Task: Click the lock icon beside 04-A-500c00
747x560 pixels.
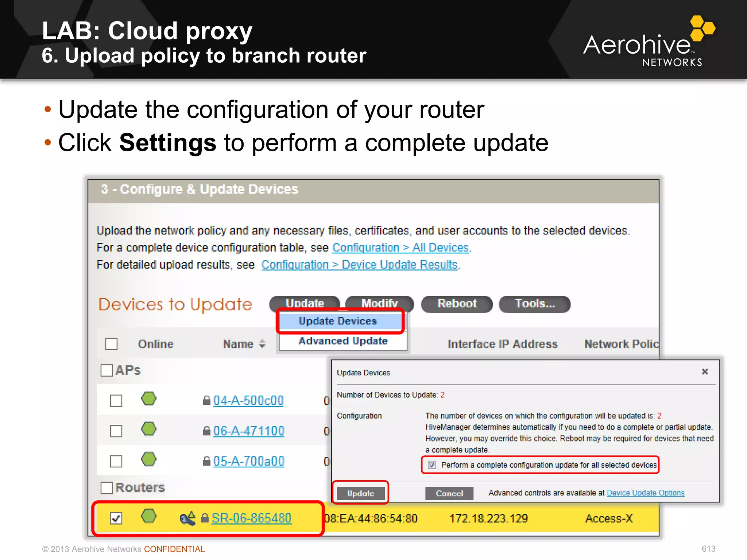Action: point(206,401)
